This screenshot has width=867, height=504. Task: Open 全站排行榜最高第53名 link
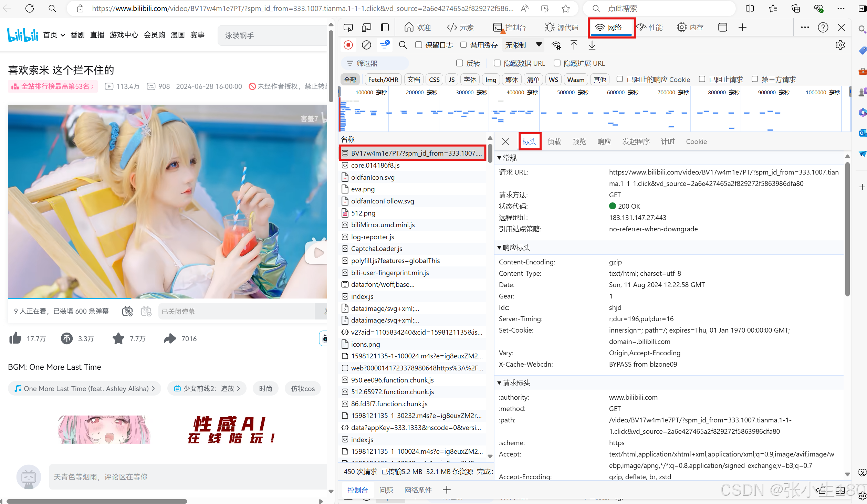[53, 86]
